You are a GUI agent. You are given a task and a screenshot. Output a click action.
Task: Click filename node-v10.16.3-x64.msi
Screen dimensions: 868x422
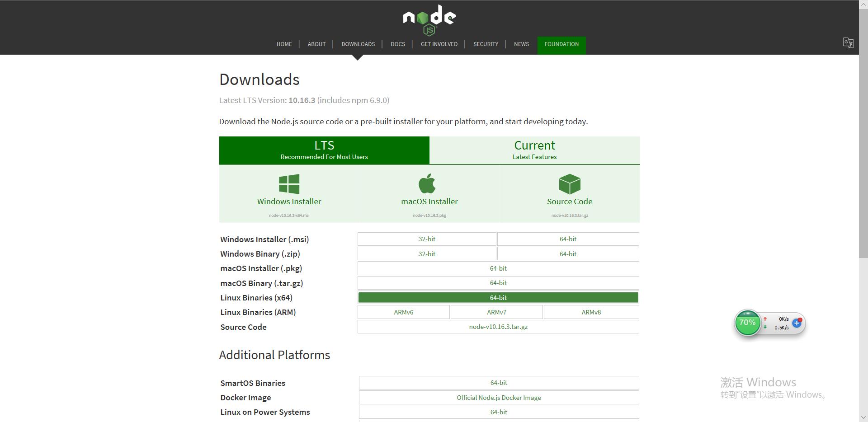pos(289,216)
